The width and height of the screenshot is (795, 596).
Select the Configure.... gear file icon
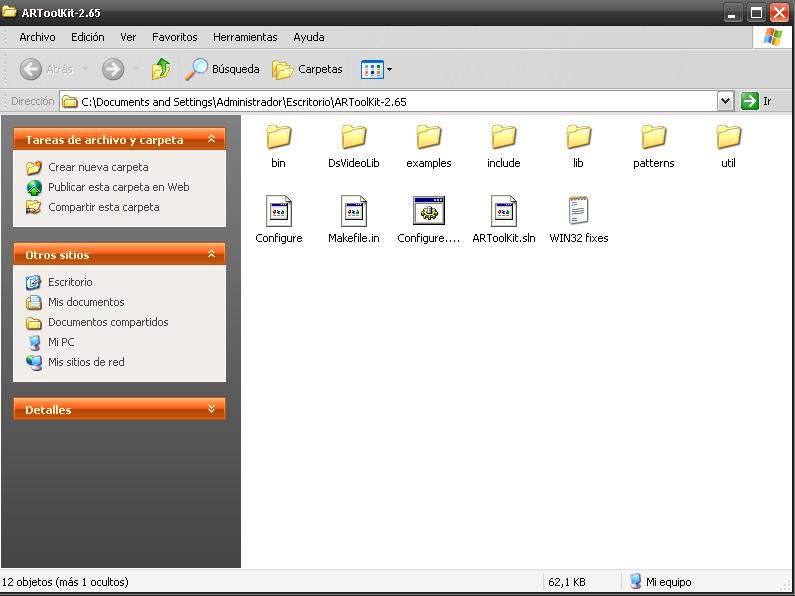(429, 211)
